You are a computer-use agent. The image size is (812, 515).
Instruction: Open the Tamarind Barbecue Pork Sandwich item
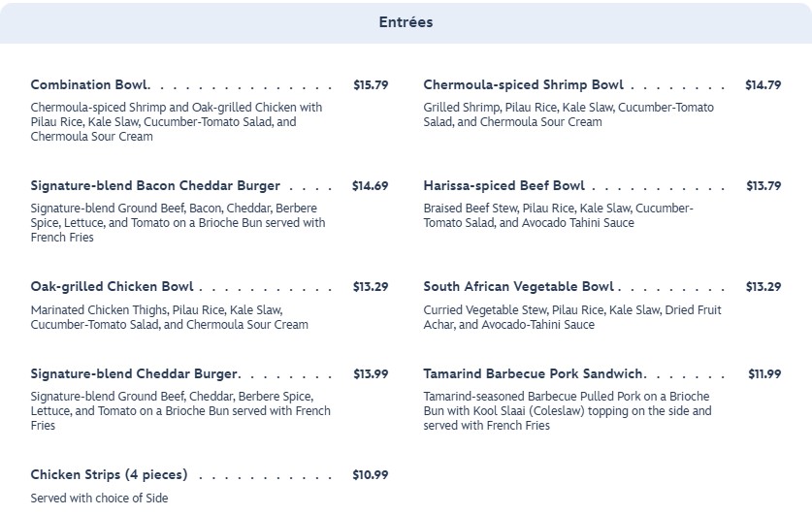click(x=534, y=374)
